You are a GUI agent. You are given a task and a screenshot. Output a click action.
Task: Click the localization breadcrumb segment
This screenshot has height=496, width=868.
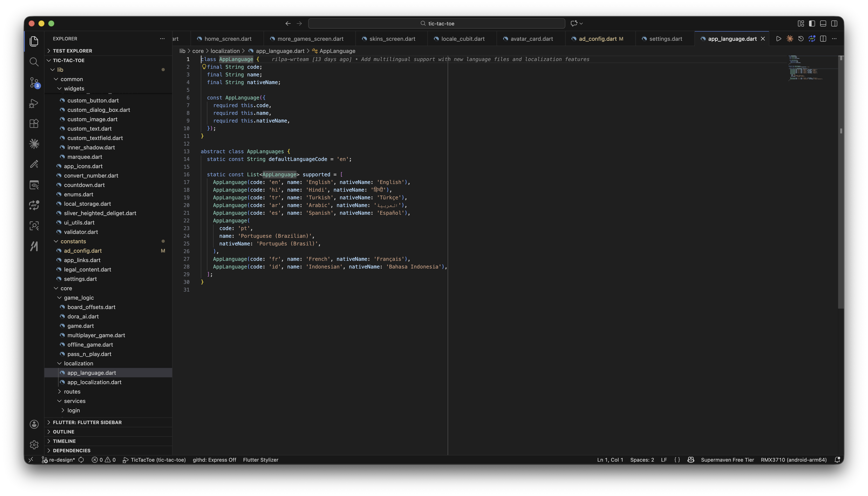[225, 51]
